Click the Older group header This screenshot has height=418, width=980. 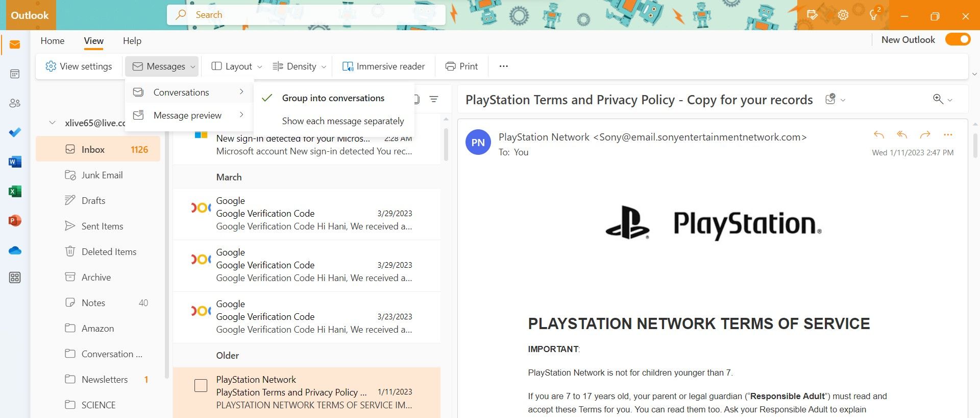pyautogui.click(x=307, y=356)
